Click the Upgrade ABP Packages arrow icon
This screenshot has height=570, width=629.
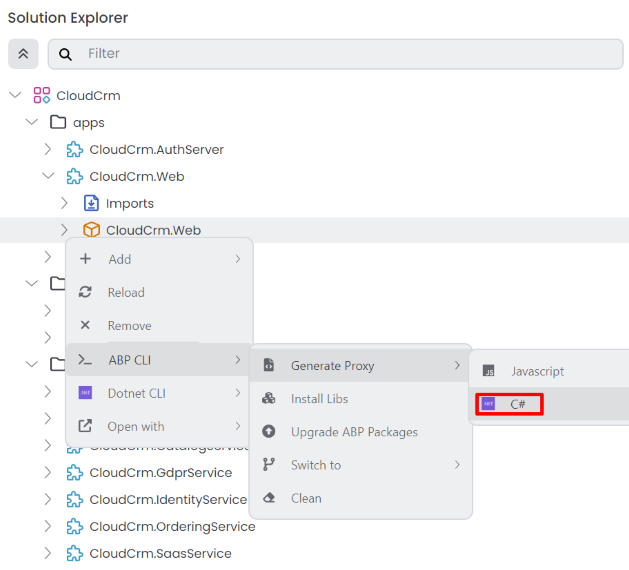tap(268, 432)
